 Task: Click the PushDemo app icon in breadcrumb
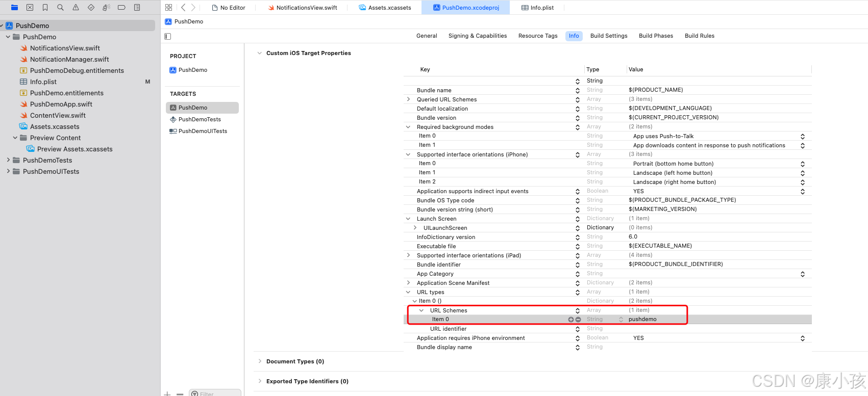click(x=168, y=21)
